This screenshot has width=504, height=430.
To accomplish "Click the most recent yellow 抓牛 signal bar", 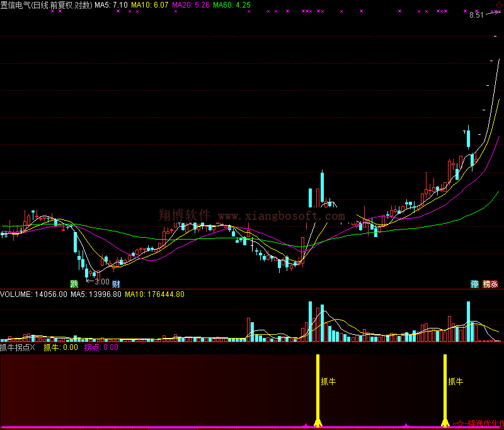I will [x=445, y=390].
